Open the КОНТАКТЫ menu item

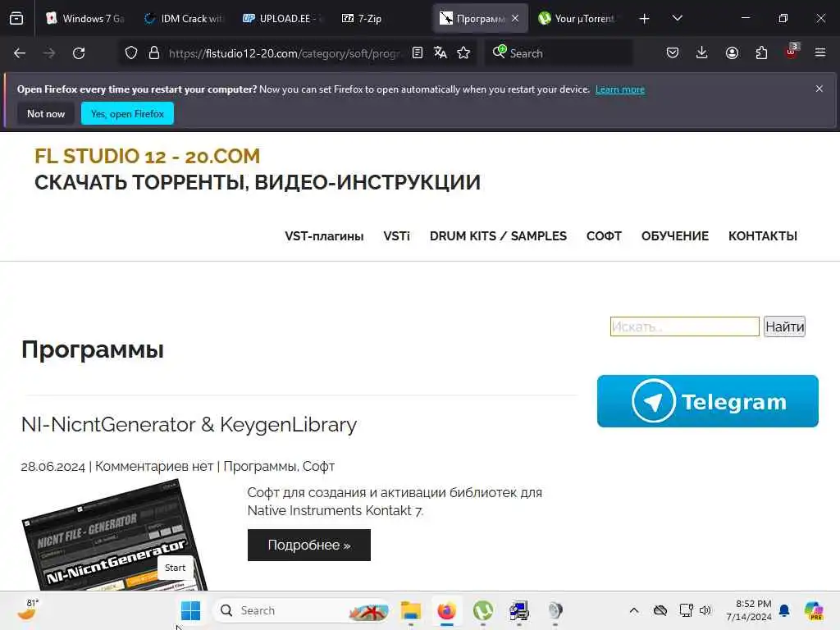(x=763, y=236)
